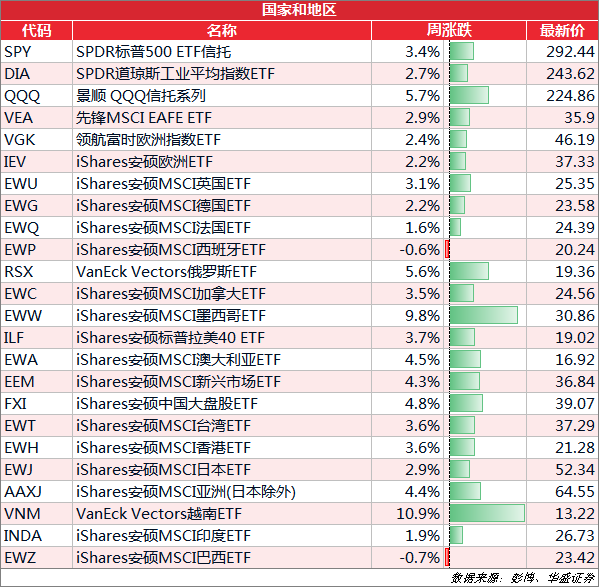Image resolution: width=600 pixels, height=588 pixels.
Task: Select the 名称 column header
Action: 222,30
